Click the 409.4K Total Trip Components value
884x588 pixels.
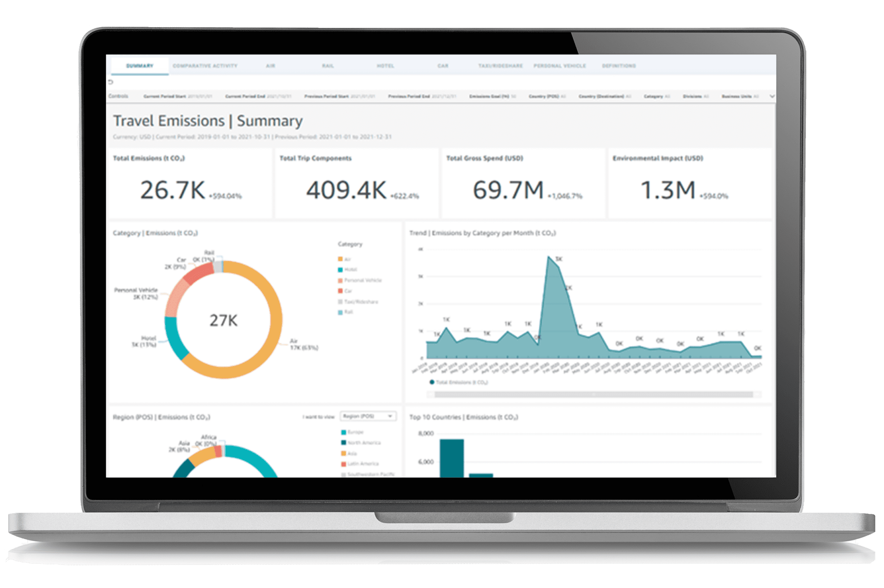(x=346, y=190)
